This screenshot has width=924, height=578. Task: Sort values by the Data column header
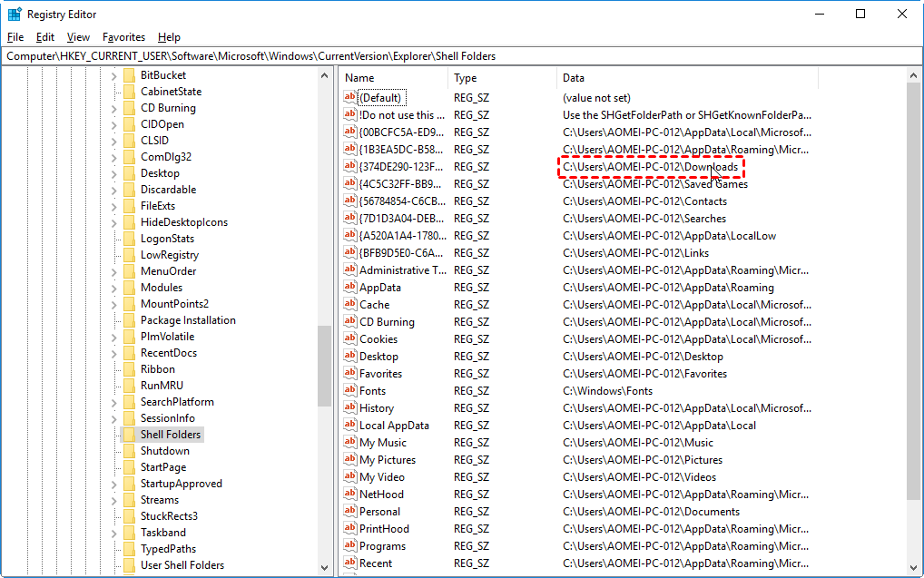pyautogui.click(x=687, y=78)
